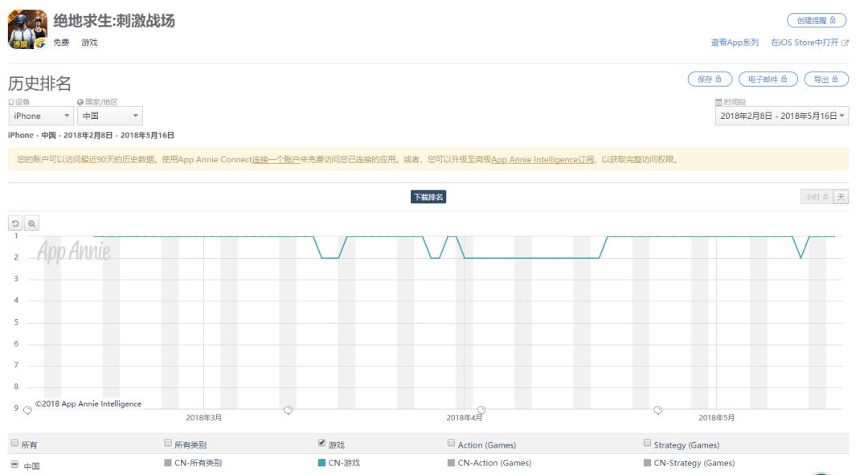This screenshot has width=868, height=475.
Task: Click the 免费 price label
Action: tap(61, 43)
